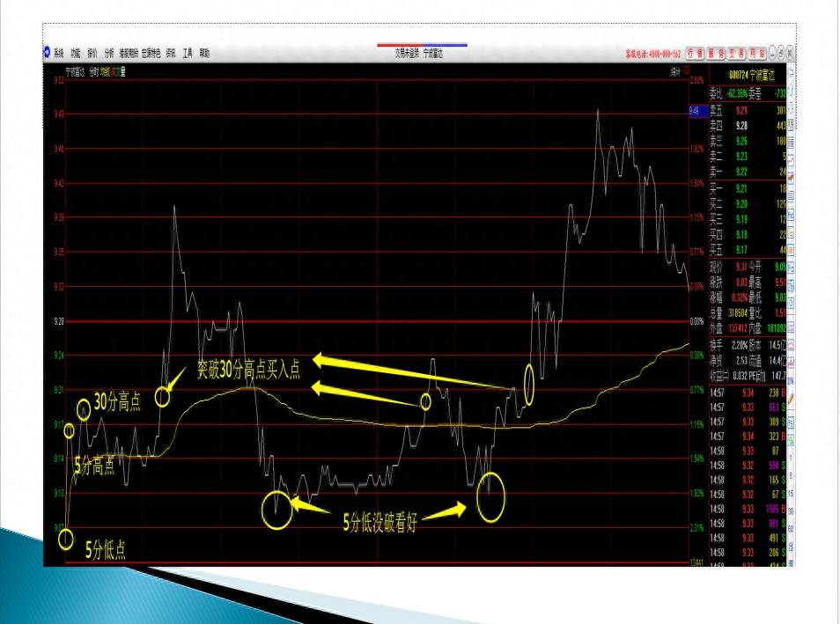Image resolution: width=840 pixels, height=624 pixels.
Task: Click the 成交量 legend label
Action: 118,72
